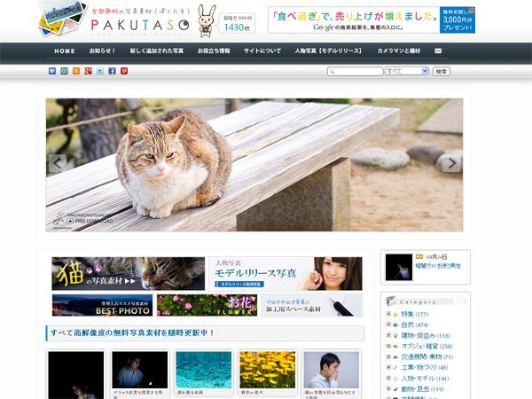Open the 新しく追加された写真 menu item
532x399 pixels.
point(157,51)
